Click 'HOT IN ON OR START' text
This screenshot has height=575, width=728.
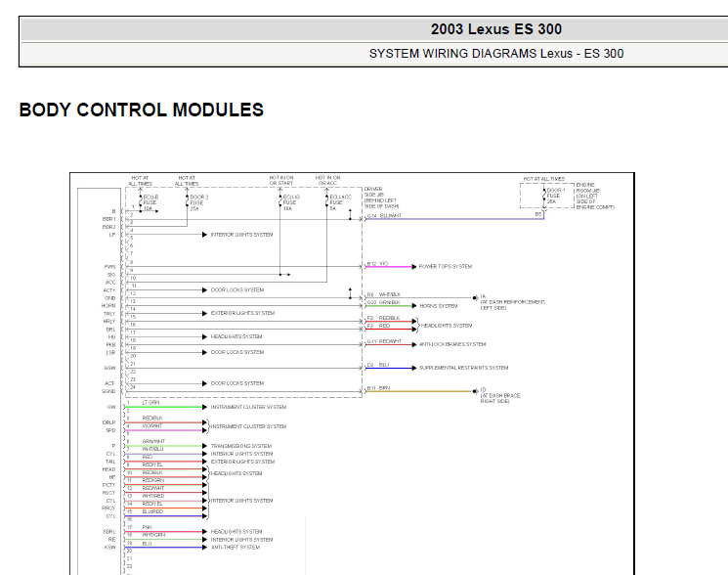tap(281, 181)
